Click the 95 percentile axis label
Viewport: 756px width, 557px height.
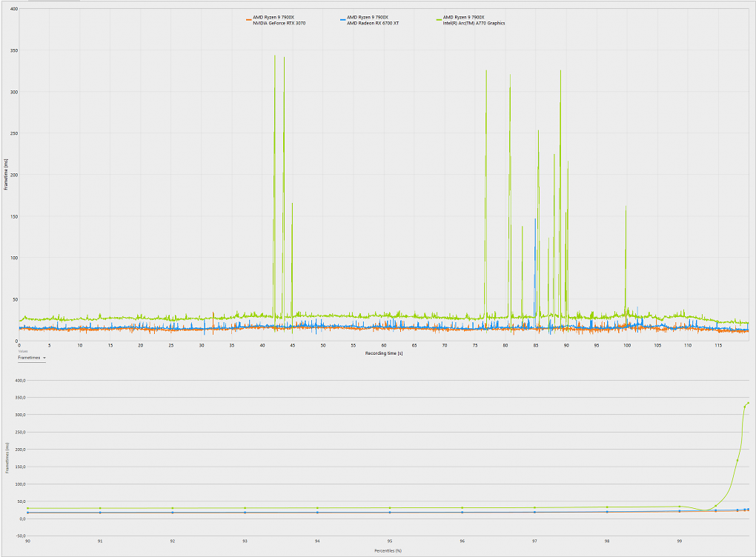pos(390,541)
